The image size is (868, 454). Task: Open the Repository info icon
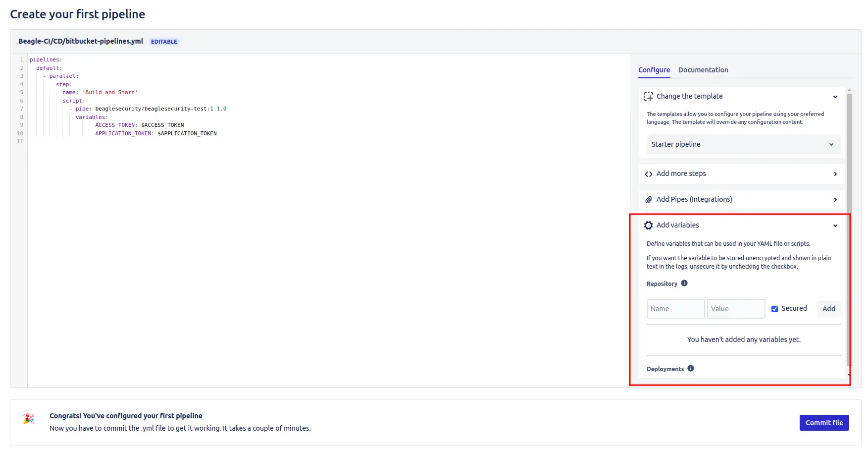point(684,284)
